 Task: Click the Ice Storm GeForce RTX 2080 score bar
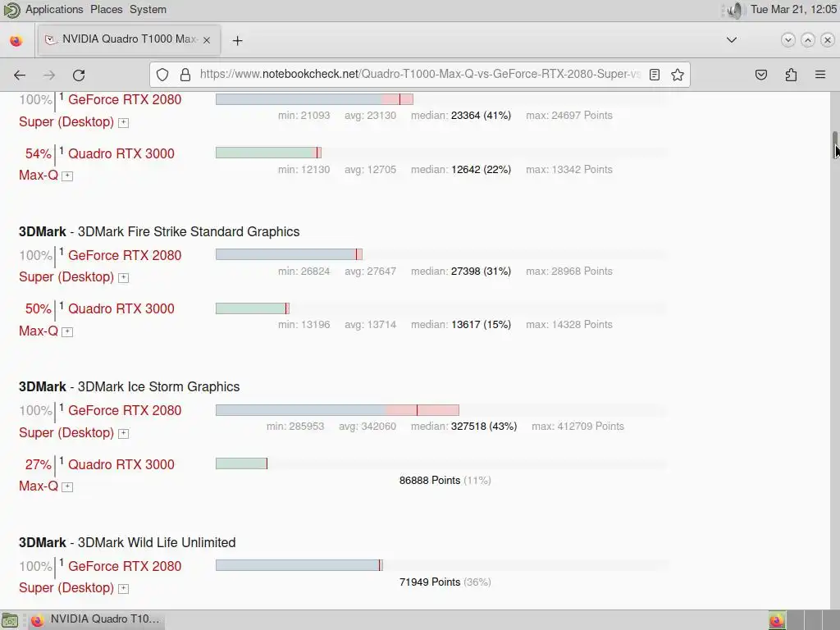pos(337,410)
